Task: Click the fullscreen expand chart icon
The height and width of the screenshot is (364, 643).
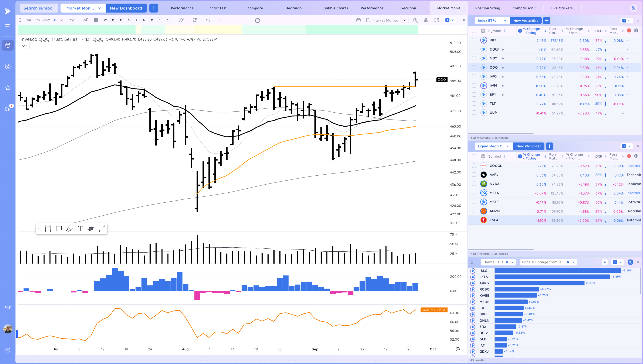Action: (x=436, y=20)
